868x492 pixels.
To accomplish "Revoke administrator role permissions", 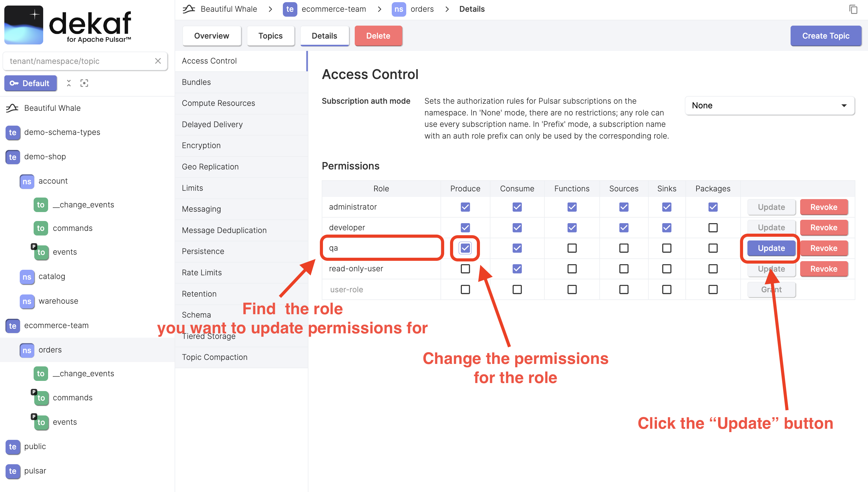I will point(824,207).
